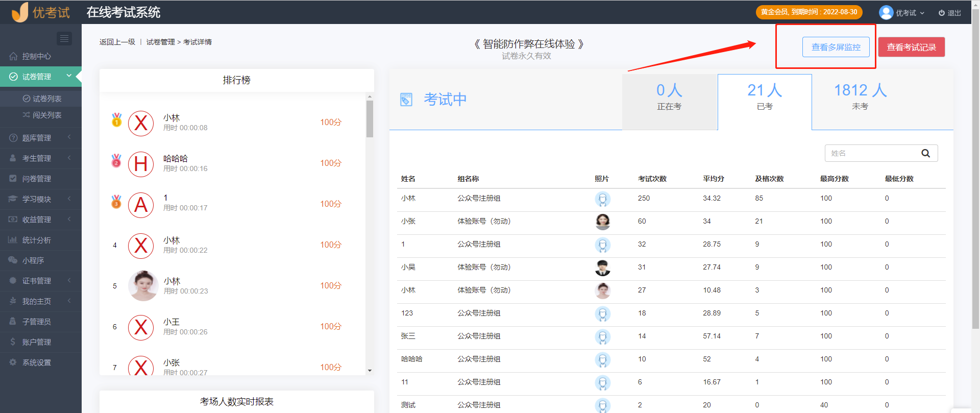Image resolution: width=980 pixels, height=413 pixels.
Task: Click the 查看考试记录 button
Action: click(x=911, y=47)
